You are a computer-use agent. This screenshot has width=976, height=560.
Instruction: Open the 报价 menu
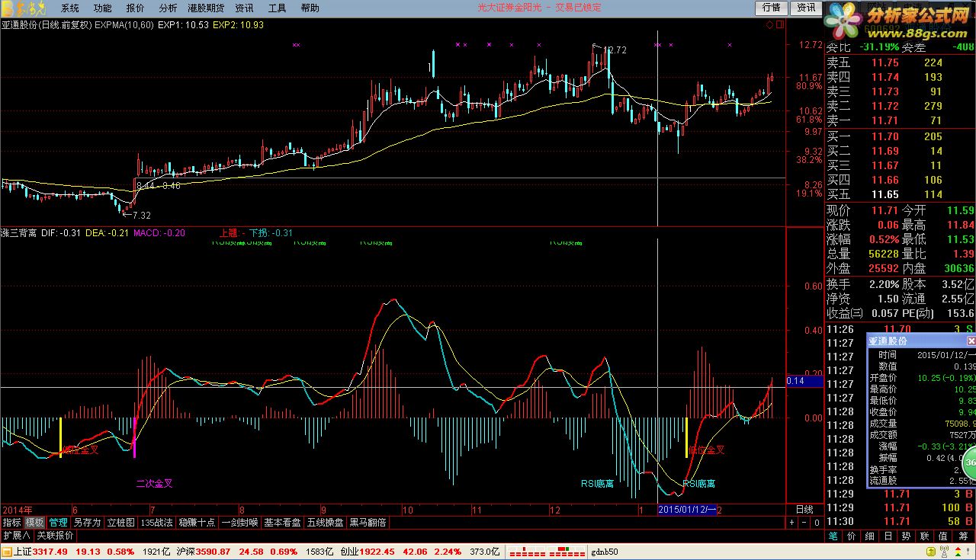click(x=135, y=8)
